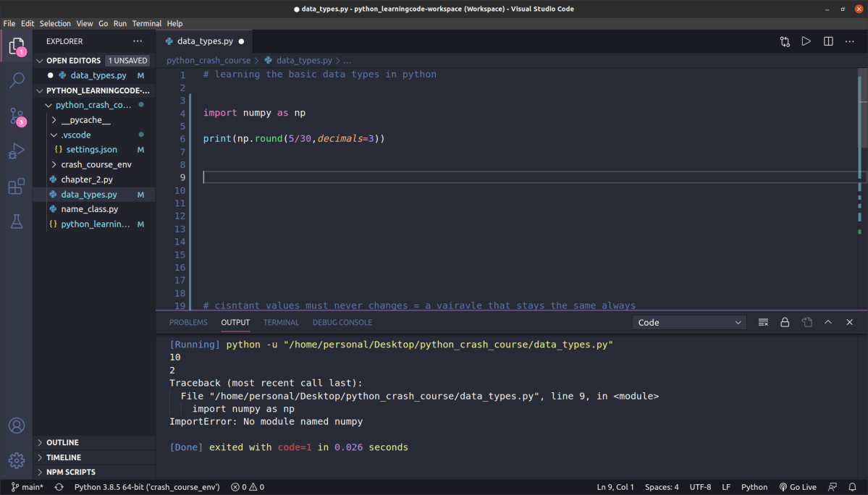Viewport: 868px width, 495px height.
Task: Expand the crash_course_env folder
Action: click(x=94, y=165)
